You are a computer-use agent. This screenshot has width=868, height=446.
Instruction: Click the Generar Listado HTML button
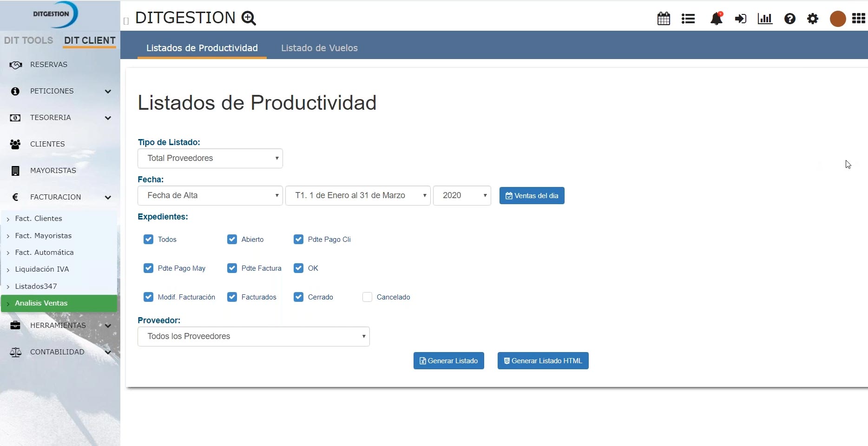[x=543, y=361]
